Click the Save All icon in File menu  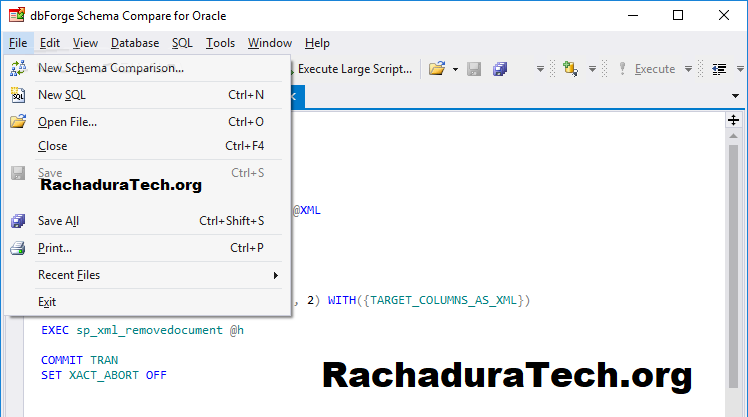click(18, 221)
